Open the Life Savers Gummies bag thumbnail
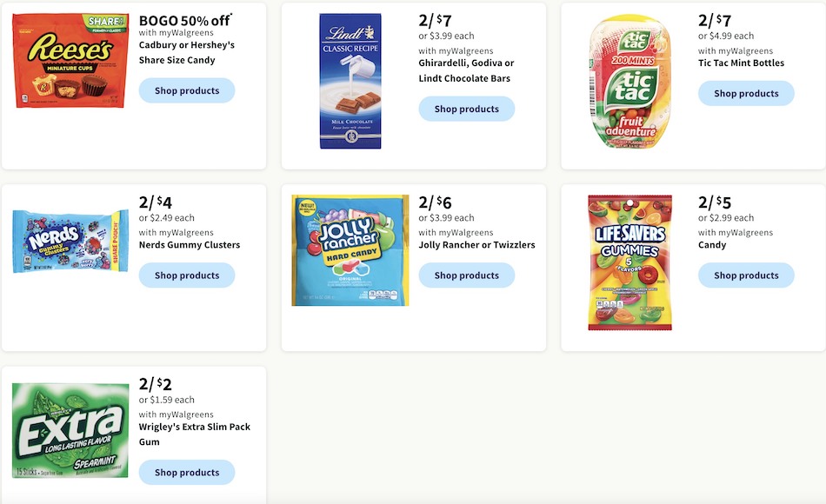Image resolution: width=826 pixels, height=504 pixels. coord(628,262)
